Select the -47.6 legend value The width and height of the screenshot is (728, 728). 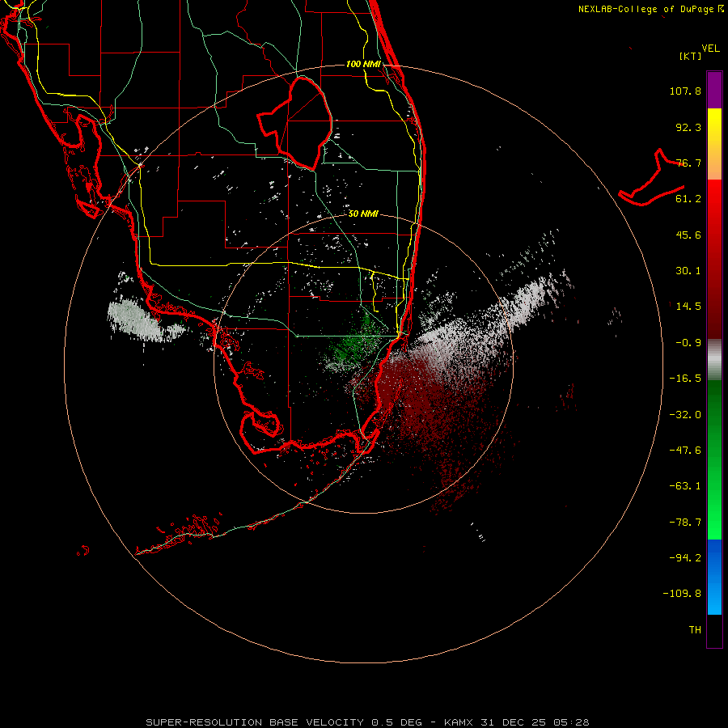(685, 451)
